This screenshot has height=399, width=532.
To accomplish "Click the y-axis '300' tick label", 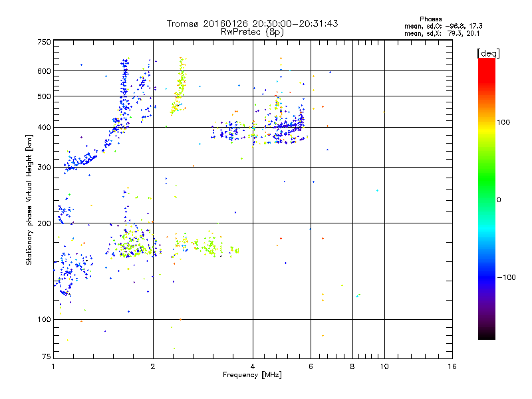I will (x=44, y=168).
